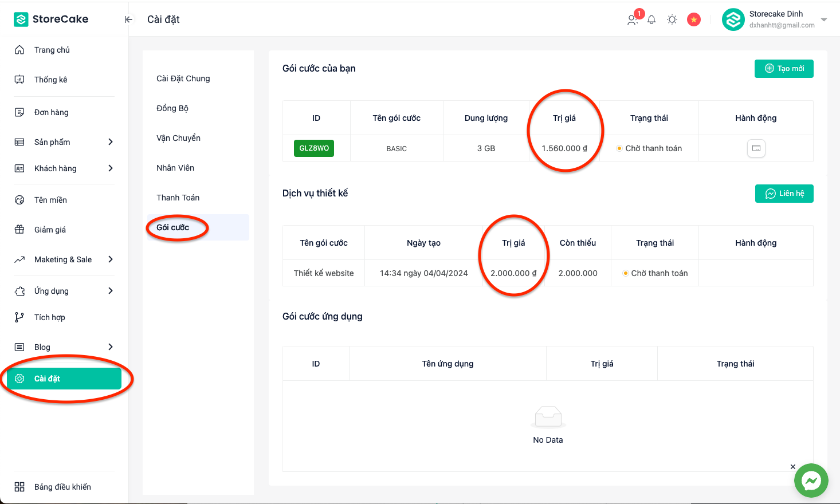The image size is (840, 504).
Task: Open the Vận Chuyển settings tab
Action: tap(178, 138)
